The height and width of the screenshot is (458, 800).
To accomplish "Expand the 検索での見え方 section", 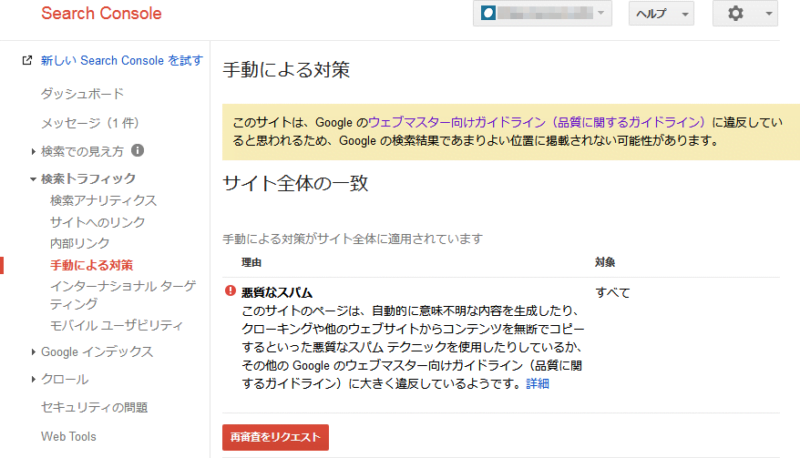I will (82, 151).
